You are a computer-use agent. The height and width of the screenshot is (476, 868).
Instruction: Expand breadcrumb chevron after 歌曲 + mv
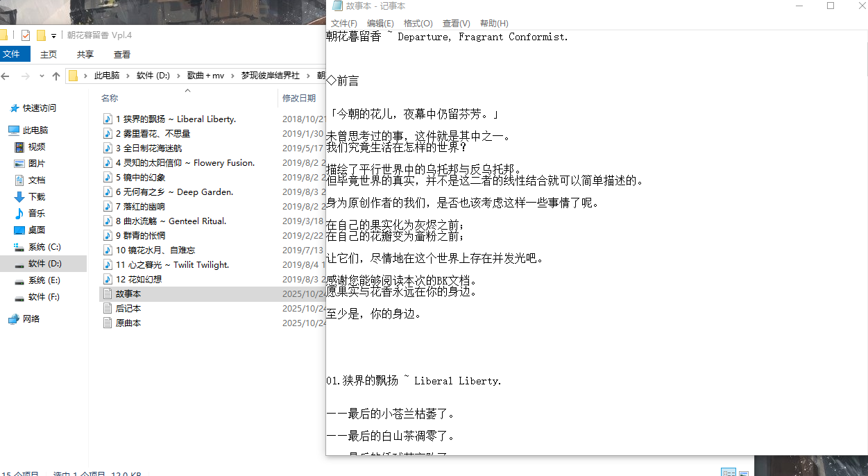tap(234, 76)
